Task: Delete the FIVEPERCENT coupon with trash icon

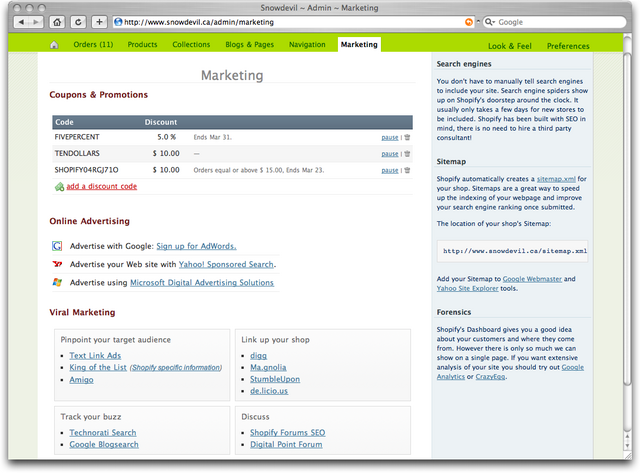Action: click(407, 137)
